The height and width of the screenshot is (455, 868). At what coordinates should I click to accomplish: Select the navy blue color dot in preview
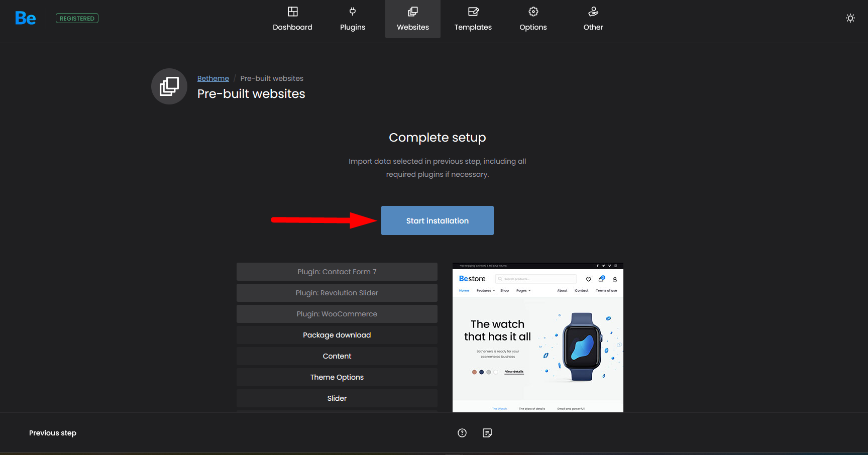pos(481,372)
